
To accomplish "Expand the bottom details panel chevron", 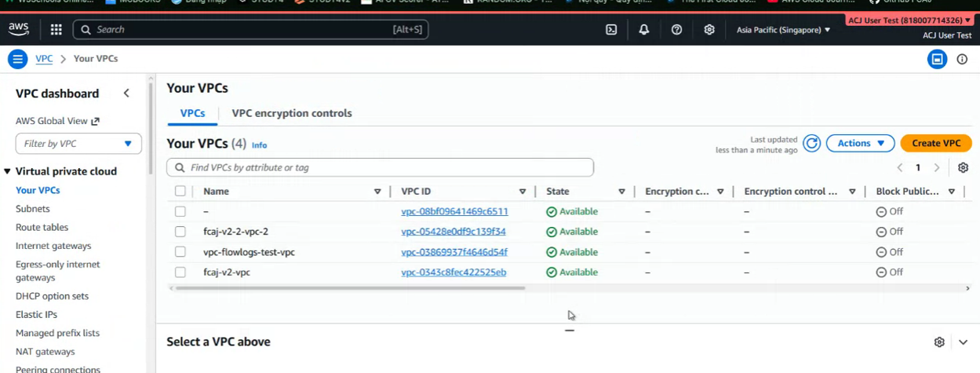I will tap(964, 342).
